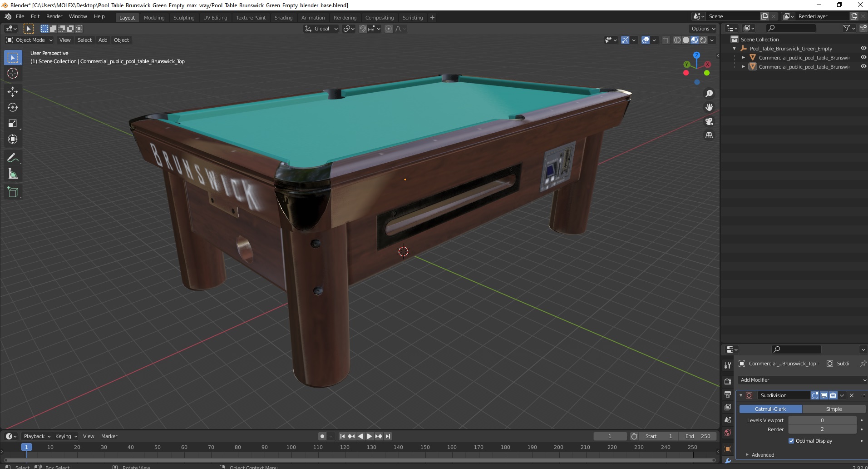Image resolution: width=868 pixels, height=469 pixels.
Task: Switch to solid viewport shading
Action: point(686,40)
